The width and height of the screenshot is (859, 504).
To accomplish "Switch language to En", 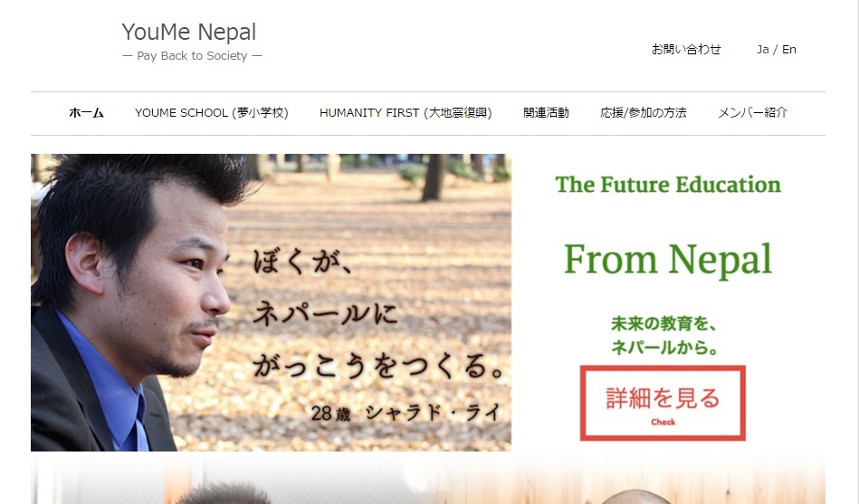I will [789, 49].
